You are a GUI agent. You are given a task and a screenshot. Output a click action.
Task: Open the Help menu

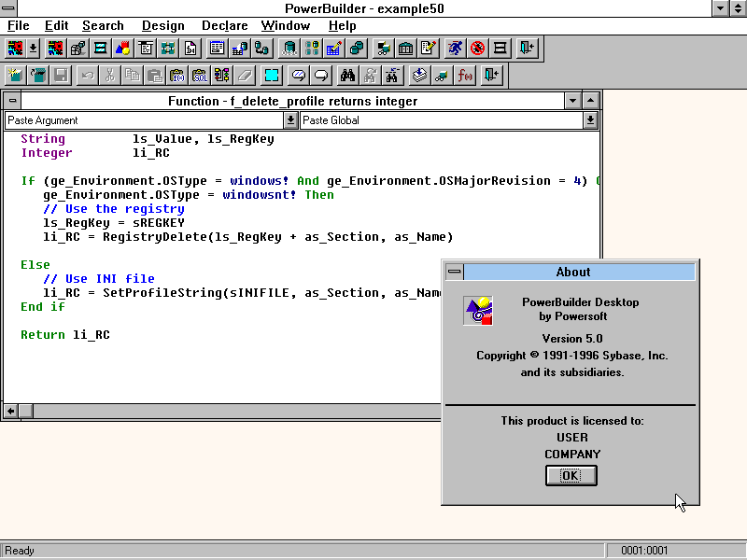342,26
